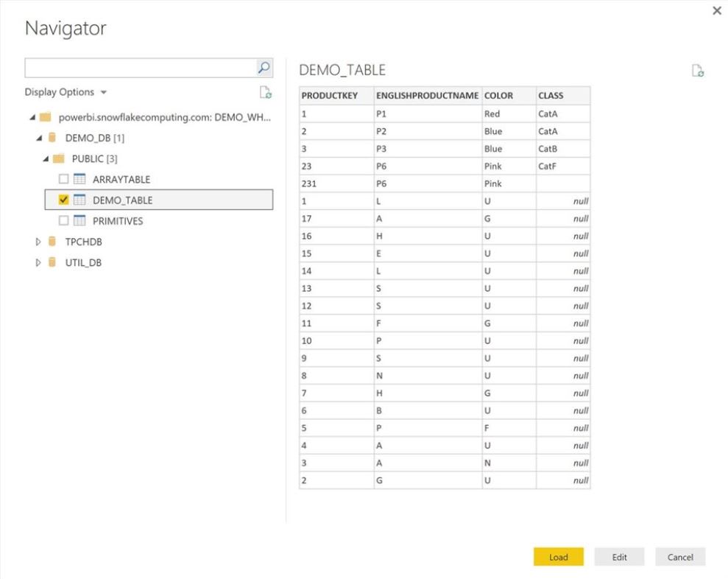The height and width of the screenshot is (579, 728).
Task: Click inside the search input field
Action: pyautogui.click(x=140, y=68)
